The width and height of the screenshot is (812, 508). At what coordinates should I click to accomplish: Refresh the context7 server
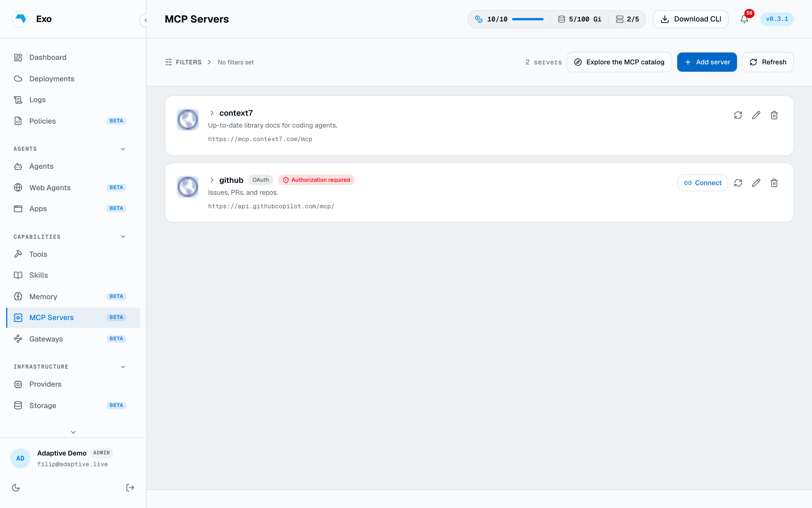[x=738, y=115]
